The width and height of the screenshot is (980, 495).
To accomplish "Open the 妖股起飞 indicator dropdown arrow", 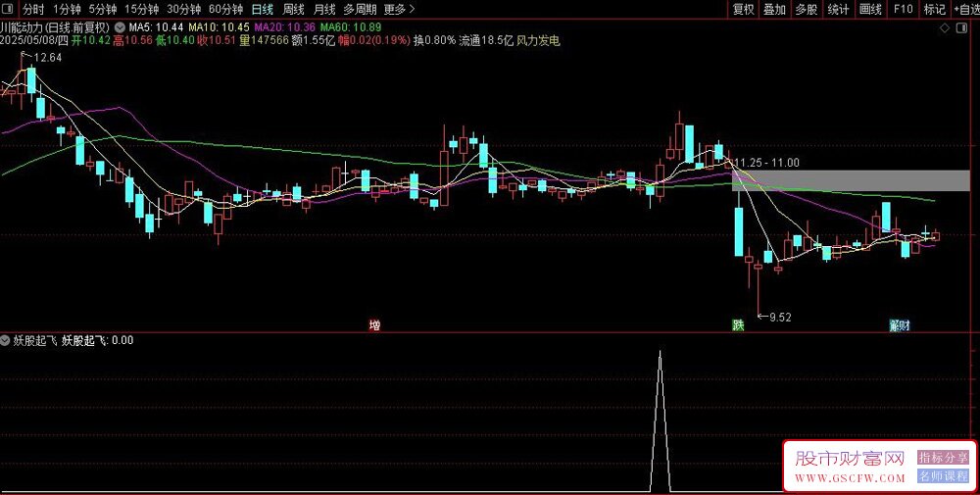I will point(6,341).
